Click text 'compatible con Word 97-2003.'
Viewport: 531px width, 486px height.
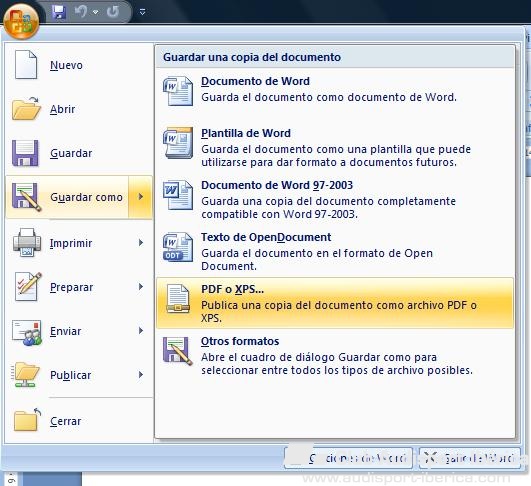pos(279,214)
